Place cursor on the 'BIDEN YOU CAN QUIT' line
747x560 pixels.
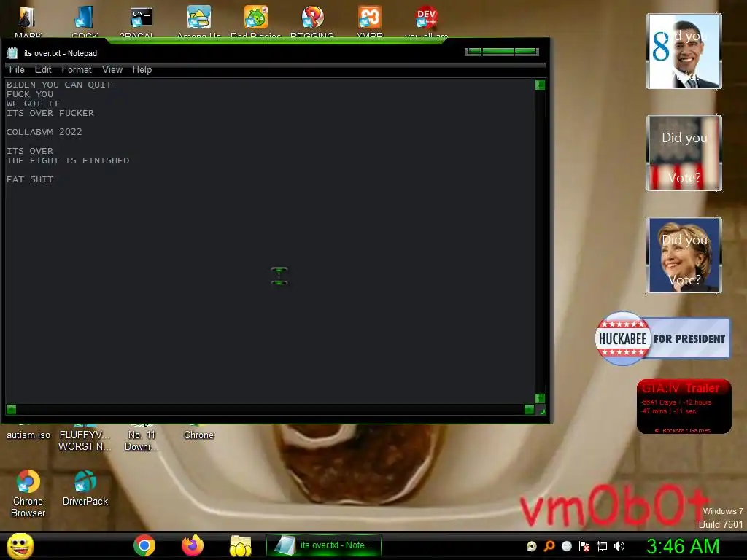pyautogui.click(x=59, y=85)
